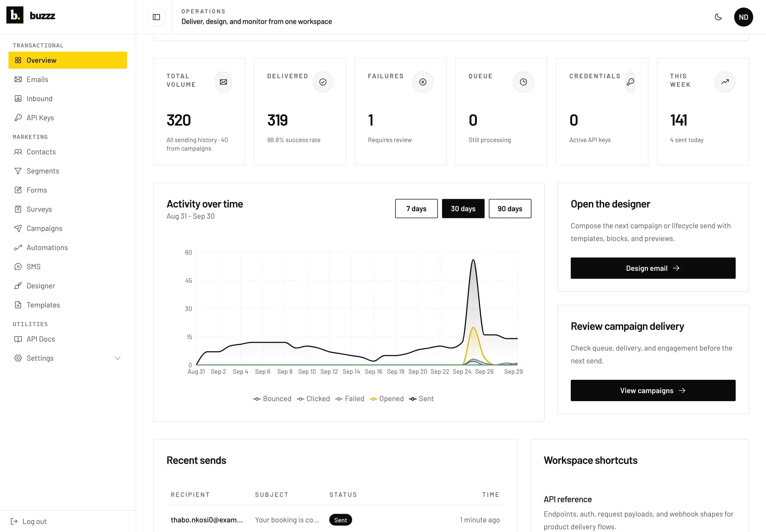Click the 98.8% success rate text
766x532 pixels.
click(294, 140)
